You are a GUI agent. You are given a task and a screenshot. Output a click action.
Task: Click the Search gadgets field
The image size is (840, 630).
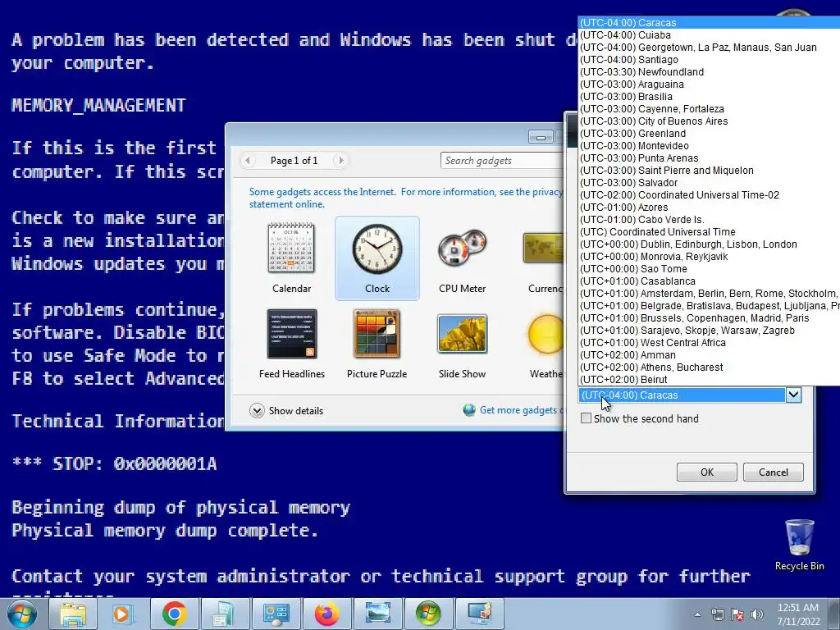(x=503, y=160)
